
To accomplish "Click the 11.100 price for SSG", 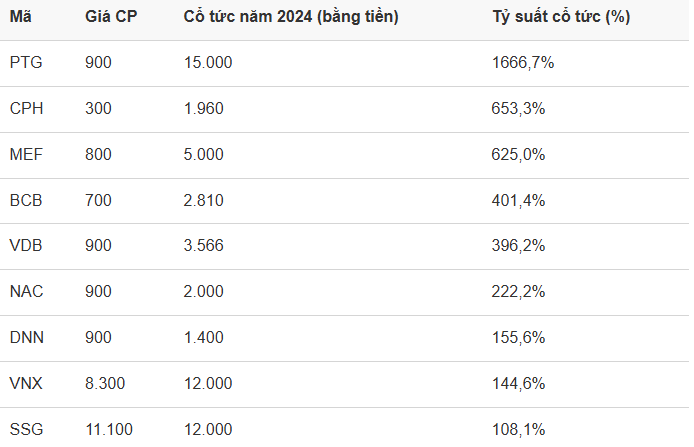I will 109,429.
